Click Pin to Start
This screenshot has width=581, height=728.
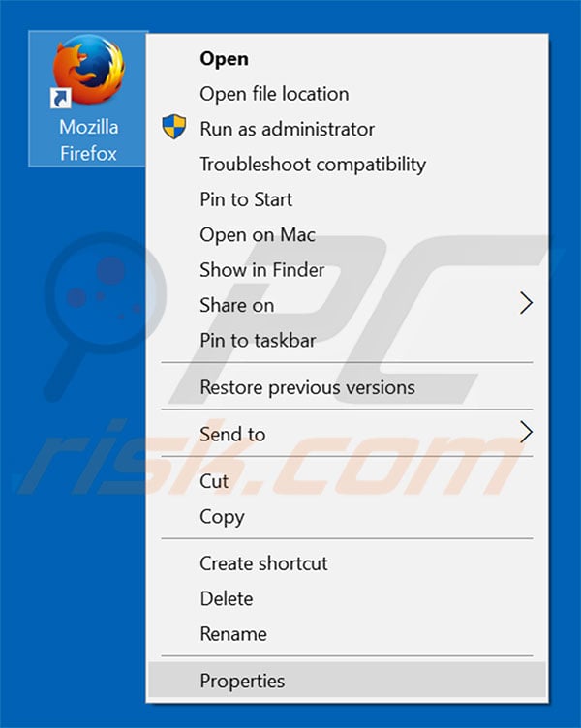click(347, 199)
